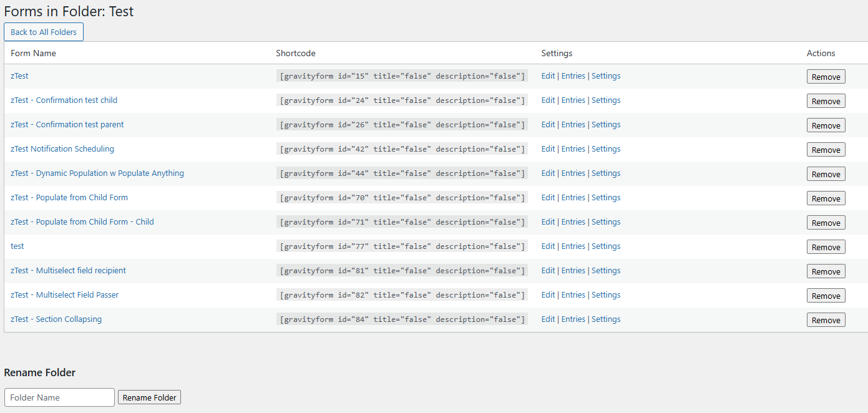Click Edit for zTest Notification Scheduling

pos(548,149)
